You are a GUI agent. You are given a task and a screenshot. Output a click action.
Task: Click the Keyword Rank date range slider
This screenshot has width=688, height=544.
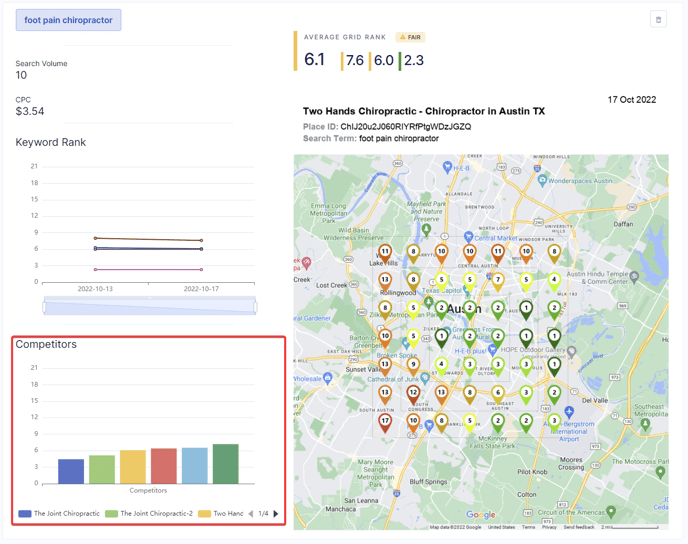point(149,306)
